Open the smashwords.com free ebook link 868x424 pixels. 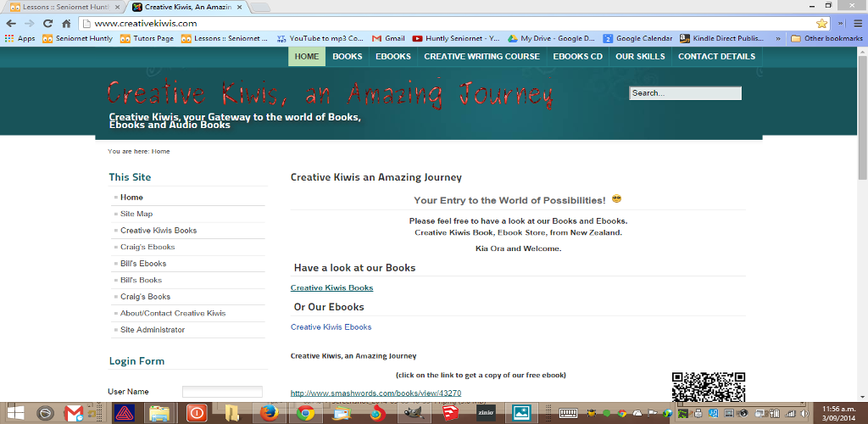click(x=376, y=393)
